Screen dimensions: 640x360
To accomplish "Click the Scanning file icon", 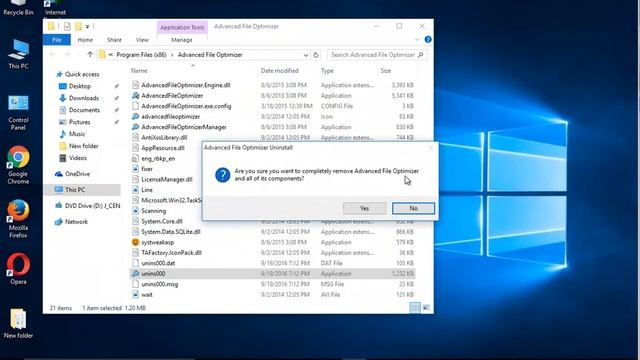I will (x=136, y=211).
